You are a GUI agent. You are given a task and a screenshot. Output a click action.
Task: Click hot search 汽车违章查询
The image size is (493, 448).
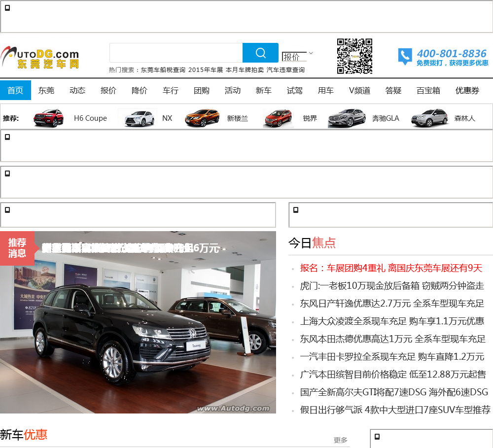285,70
